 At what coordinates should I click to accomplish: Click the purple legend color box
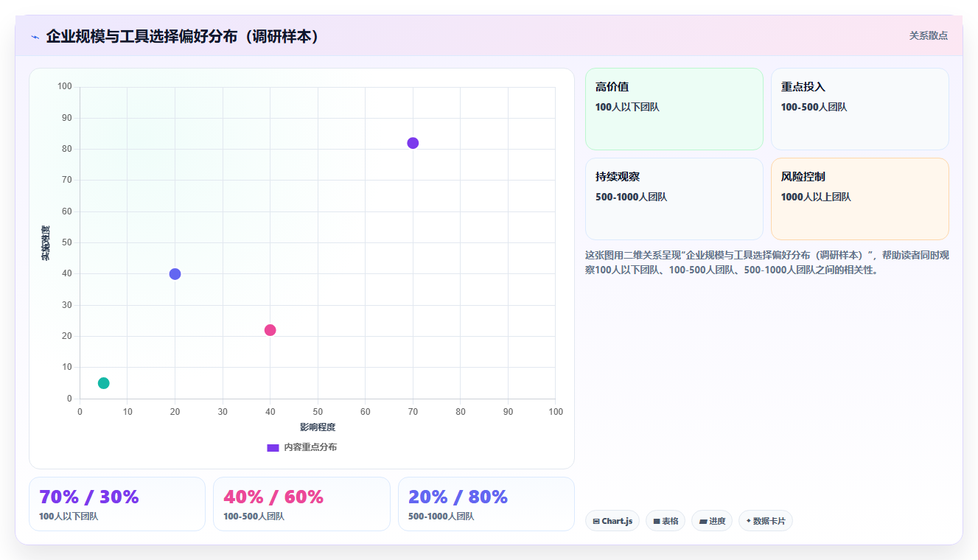273,447
